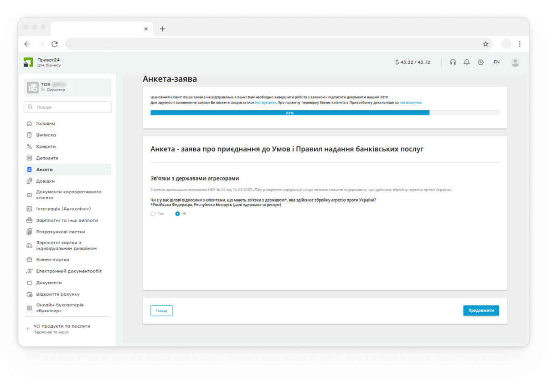Expand the ТОВ company selector
547x392 pixels.
point(67,87)
